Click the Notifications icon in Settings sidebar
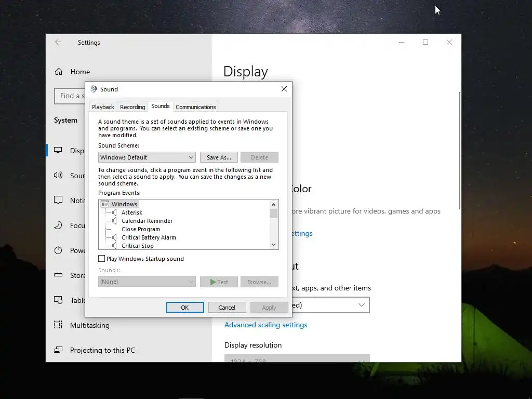The image size is (532, 399). pos(58,200)
